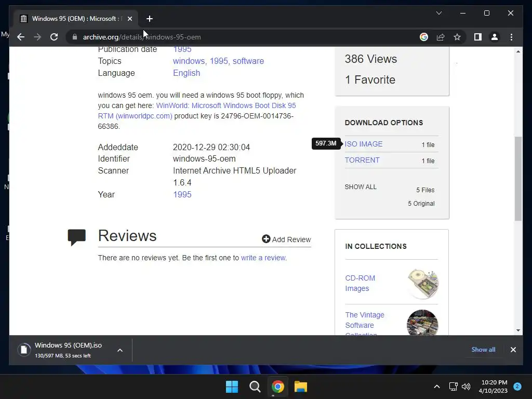The image size is (532, 399).
Task: Click the Chrome taskbar icon
Action: (277, 387)
